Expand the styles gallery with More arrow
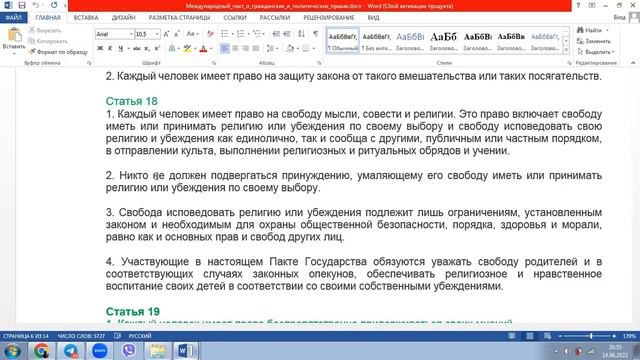The width and height of the screenshot is (640, 360). (x=566, y=50)
